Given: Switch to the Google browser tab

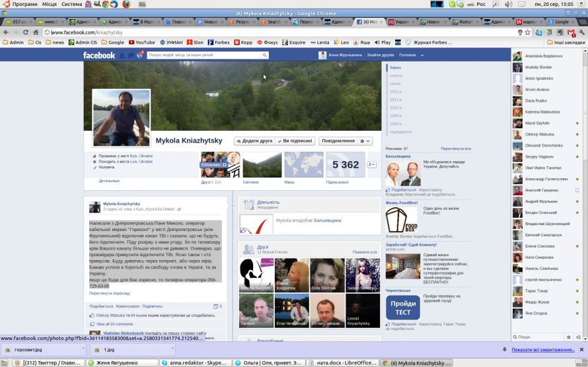Looking at the screenshot, I should 560,22.
